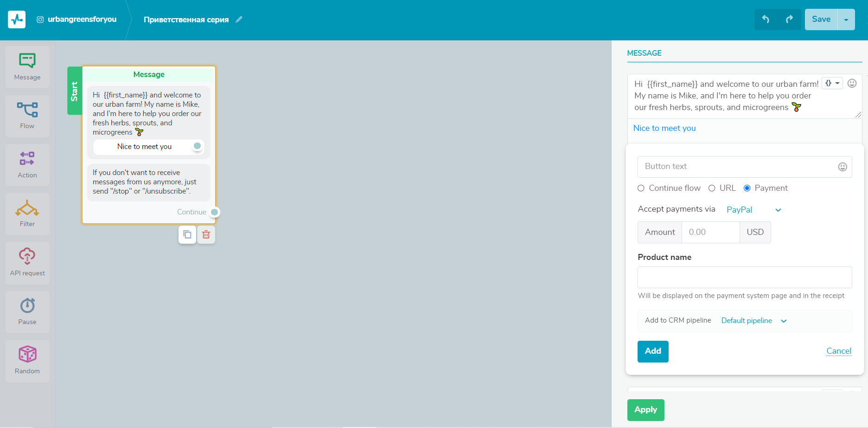Click the Continue connector dot
The width and height of the screenshot is (868, 428).
214,212
